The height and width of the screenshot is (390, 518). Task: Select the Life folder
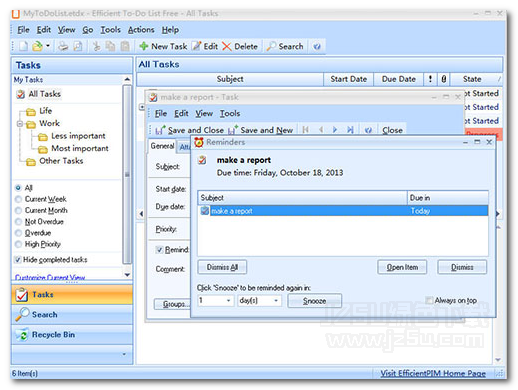39,111
